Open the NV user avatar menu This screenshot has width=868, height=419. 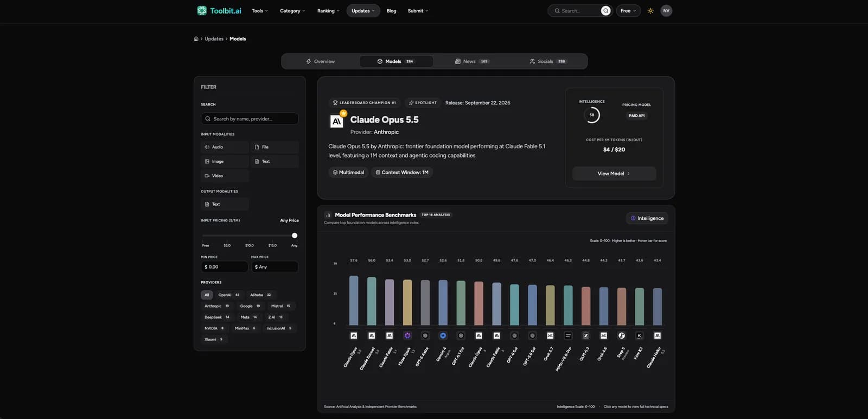tap(666, 11)
